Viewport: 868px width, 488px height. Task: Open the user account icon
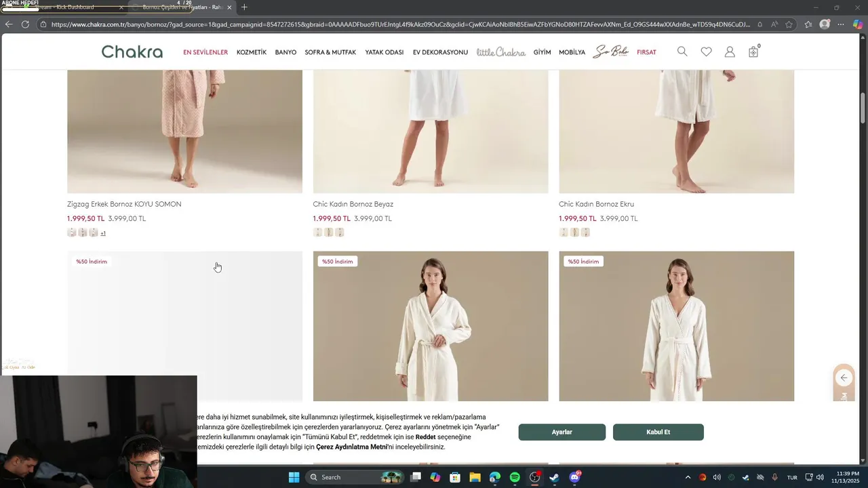point(730,52)
